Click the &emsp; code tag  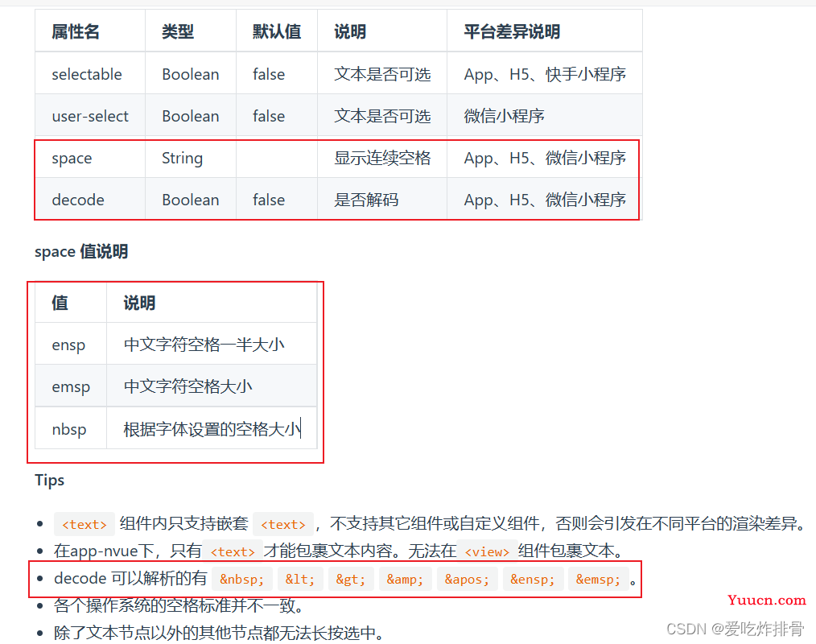pyautogui.click(x=598, y=579)
